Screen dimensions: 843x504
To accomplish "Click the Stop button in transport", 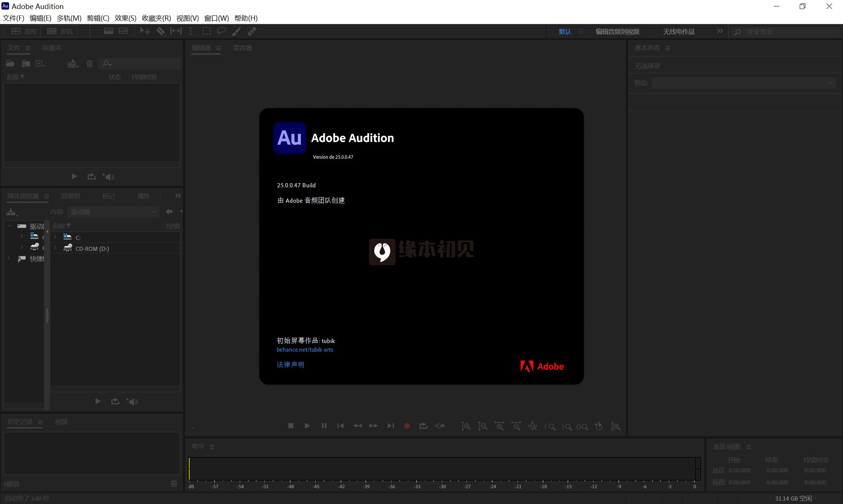I will pyautogui.click(x=291, y=426).
